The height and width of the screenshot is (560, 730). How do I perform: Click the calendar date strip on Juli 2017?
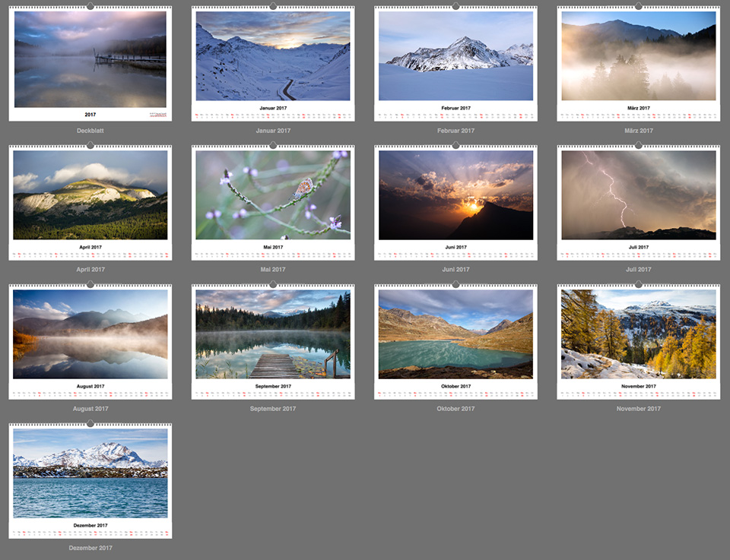pos(638,255)
